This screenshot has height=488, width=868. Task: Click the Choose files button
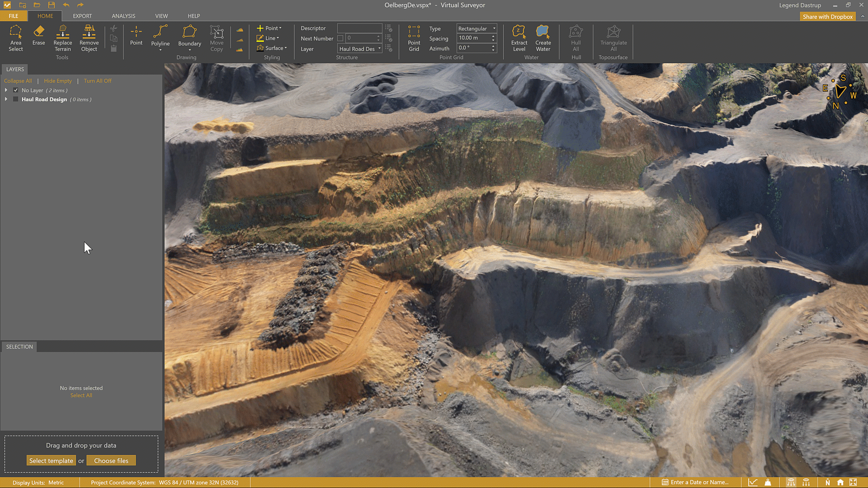(x=111, y=460)
